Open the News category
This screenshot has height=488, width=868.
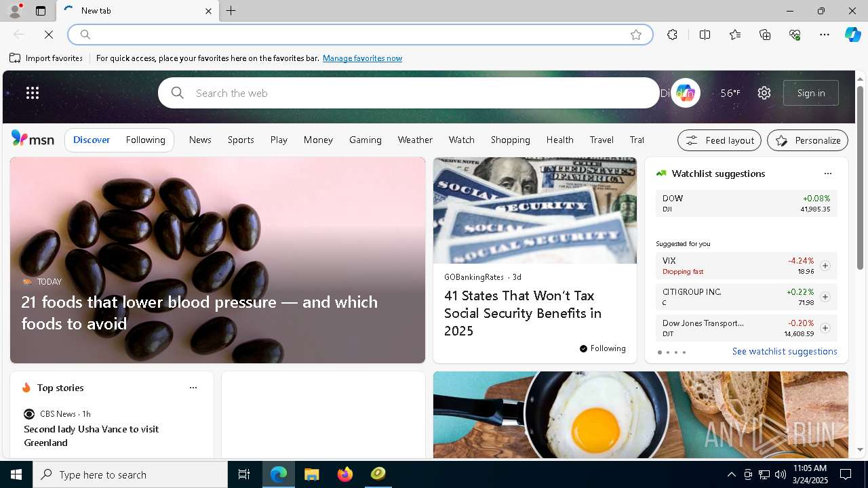coord(200,140)
